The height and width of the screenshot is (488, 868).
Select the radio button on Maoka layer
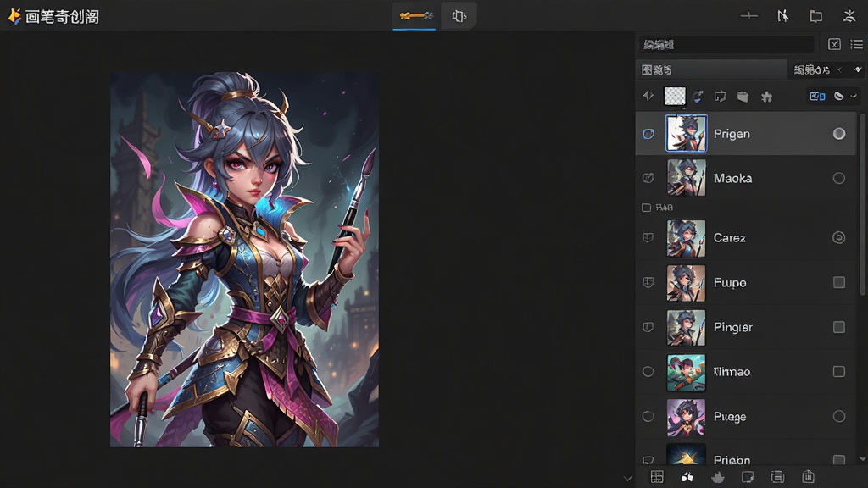839,178
